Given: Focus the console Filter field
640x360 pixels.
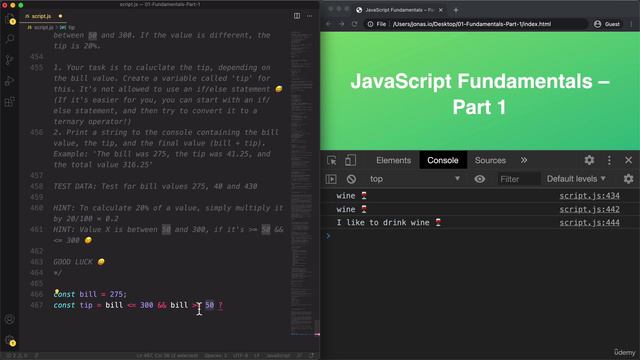Looking at the screenshot, I should (x=518, y=179).
